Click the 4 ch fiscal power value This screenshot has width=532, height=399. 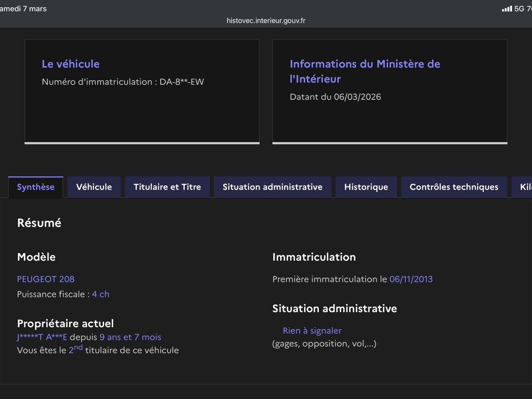click(x=101, y=294)
